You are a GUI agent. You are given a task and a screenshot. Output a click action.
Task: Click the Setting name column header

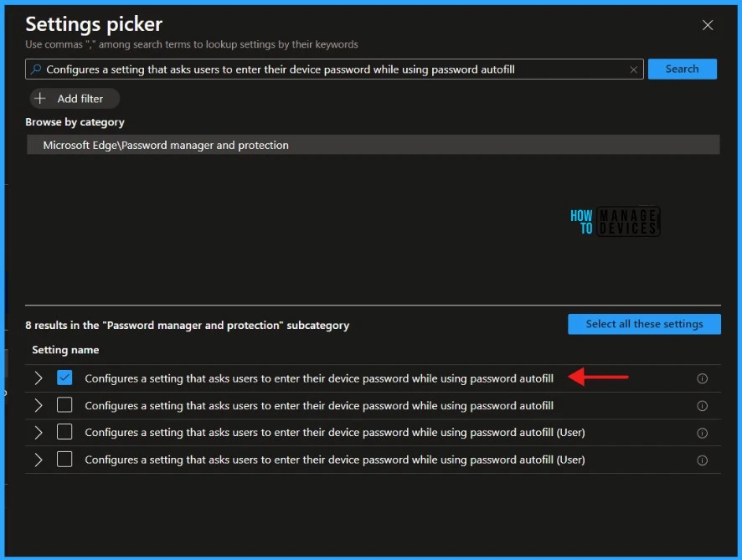point(65,350)
